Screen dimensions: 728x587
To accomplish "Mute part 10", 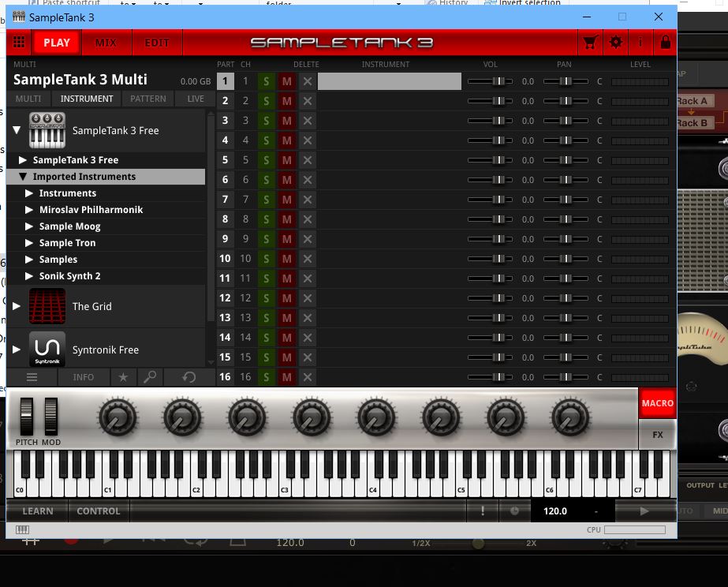I will coord(286,259).
